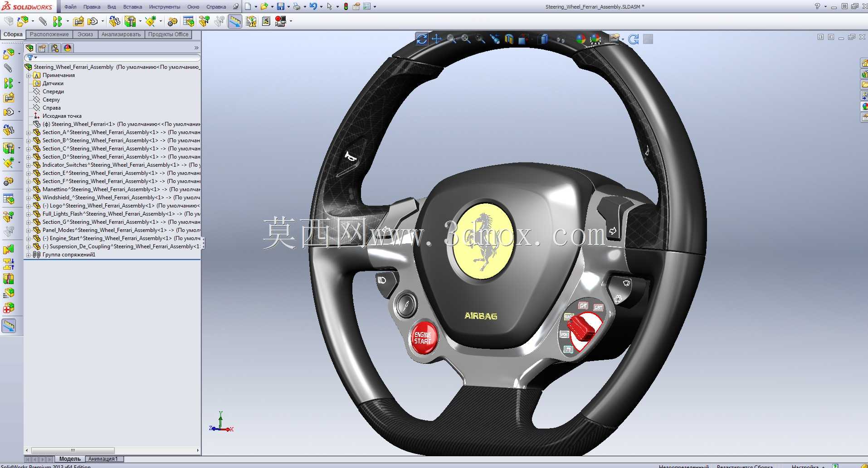This screenshot has height=468, width=868.
Task: Click the Linear Component Pattern icon in top toolbar
Action: 57,21
